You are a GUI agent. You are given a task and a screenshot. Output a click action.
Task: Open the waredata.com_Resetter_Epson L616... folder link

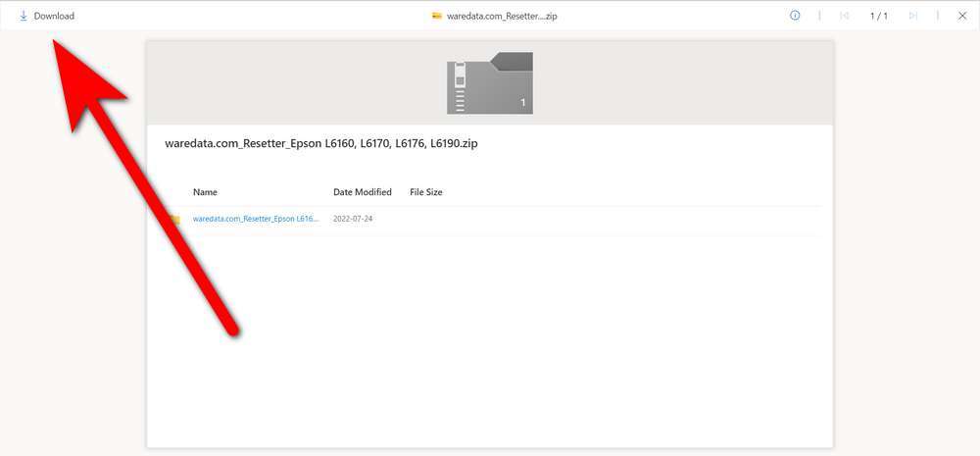tap(256, 219)
